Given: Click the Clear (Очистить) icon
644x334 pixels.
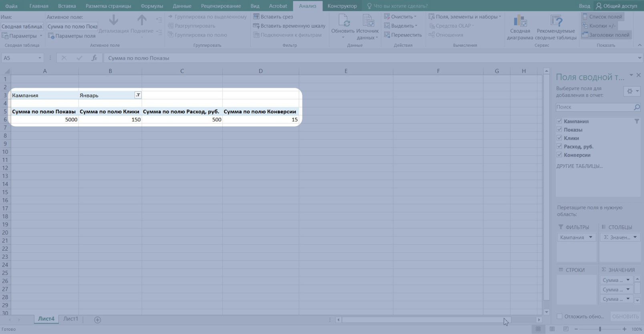Looking at the screenshot, I should pos(387,17).
